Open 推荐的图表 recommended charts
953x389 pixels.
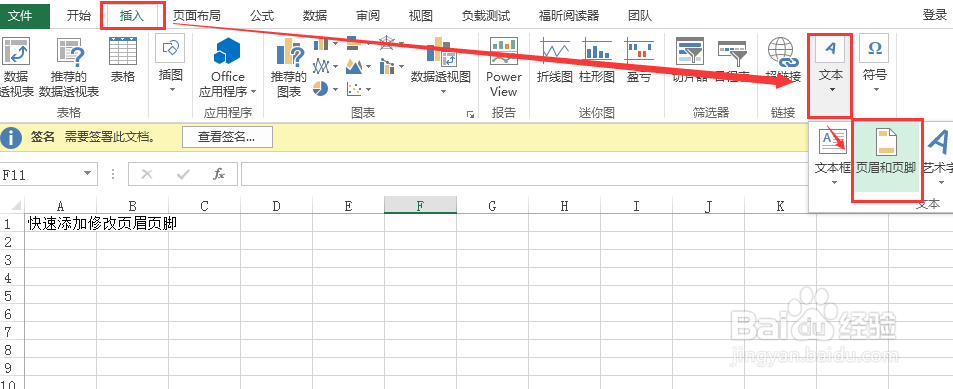(289, 67)
